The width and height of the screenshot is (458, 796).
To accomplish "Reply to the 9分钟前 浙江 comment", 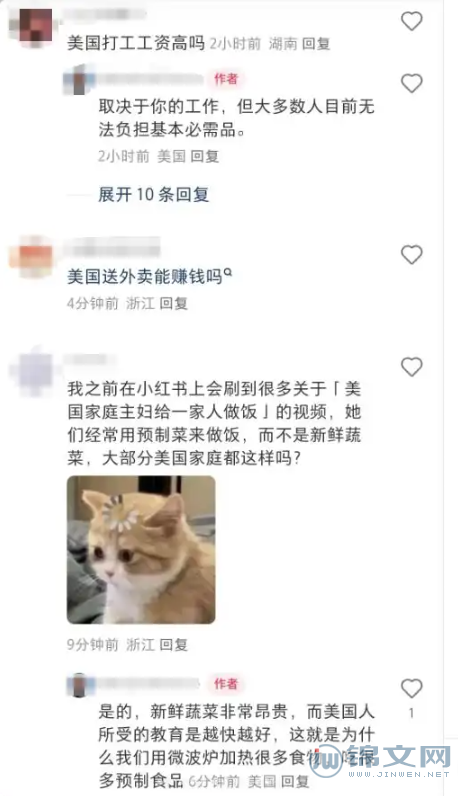I will click(174, 645).
